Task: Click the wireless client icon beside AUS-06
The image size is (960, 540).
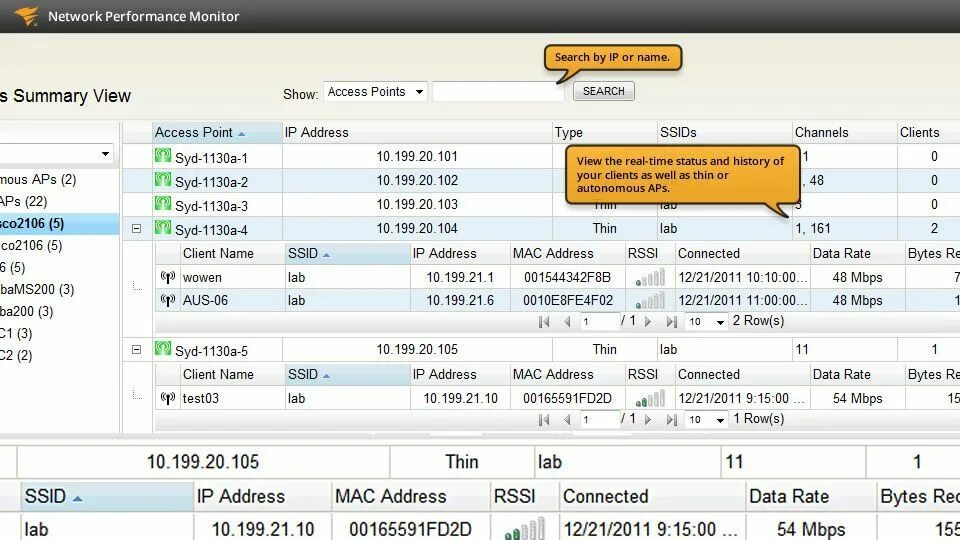Action: pos(168,300)
